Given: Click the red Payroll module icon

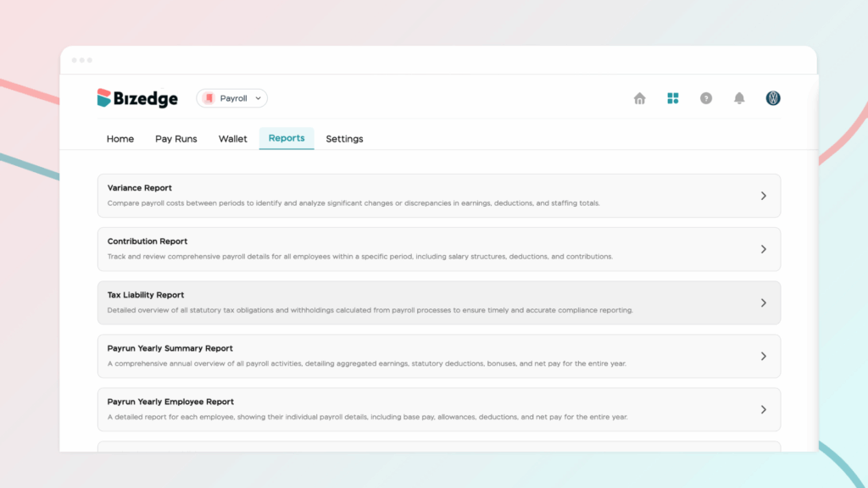Looking at the screenshot, I should coord(209,98).
